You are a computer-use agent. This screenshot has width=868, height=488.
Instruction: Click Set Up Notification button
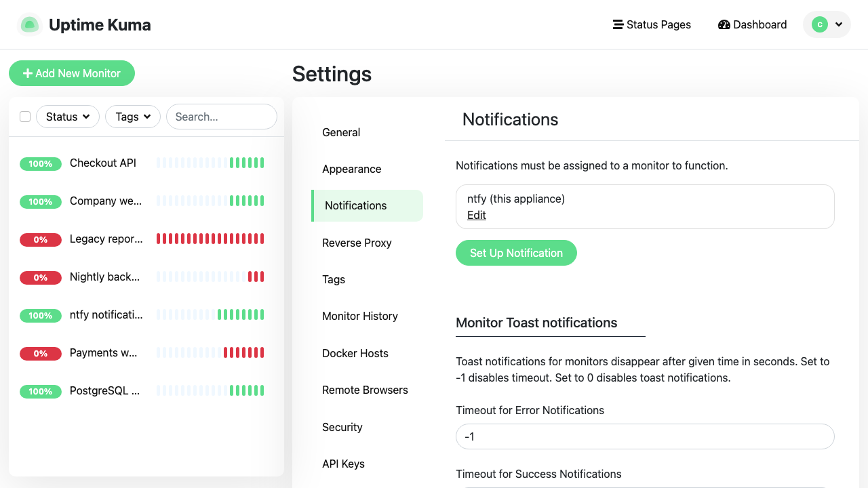[x=516, y=253]
